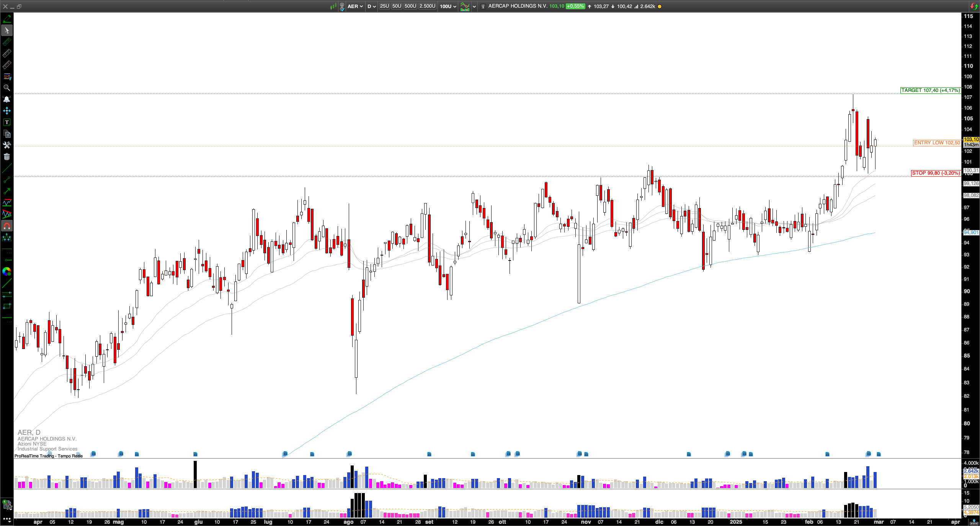Open the info panel for Aercap Holdings
This screenshot has height=526, width=980.
483,6
